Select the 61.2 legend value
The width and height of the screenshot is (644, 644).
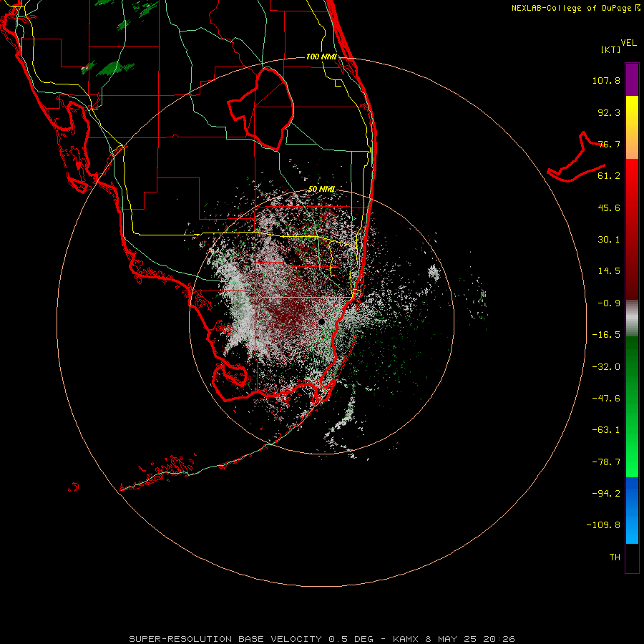click(x=609, y=176)
